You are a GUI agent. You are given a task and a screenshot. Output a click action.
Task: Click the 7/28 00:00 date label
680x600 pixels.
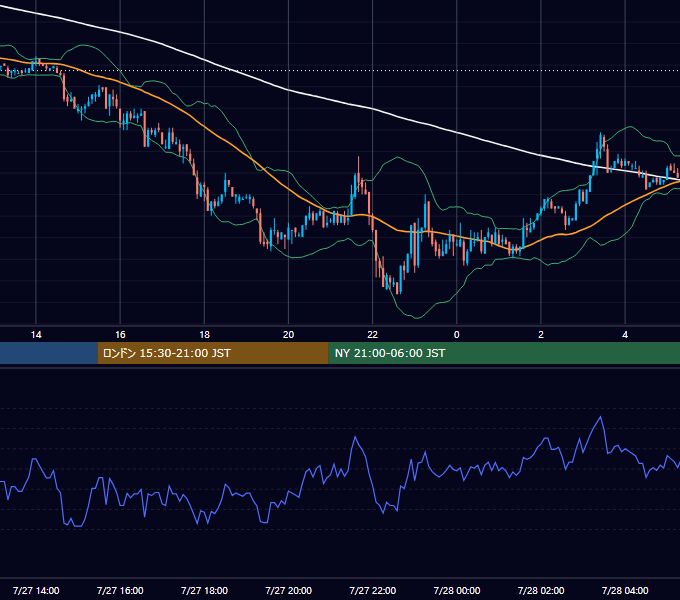[x=457, y=590]
